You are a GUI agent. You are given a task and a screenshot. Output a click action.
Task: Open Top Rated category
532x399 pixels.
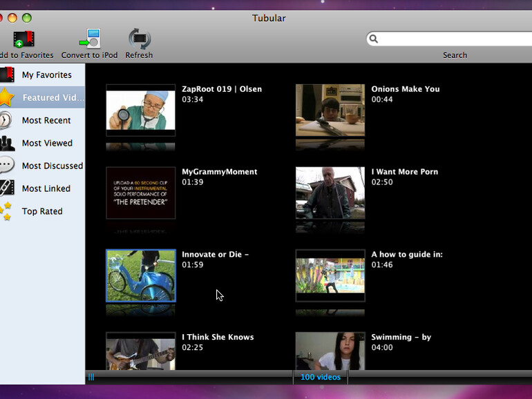42,211
